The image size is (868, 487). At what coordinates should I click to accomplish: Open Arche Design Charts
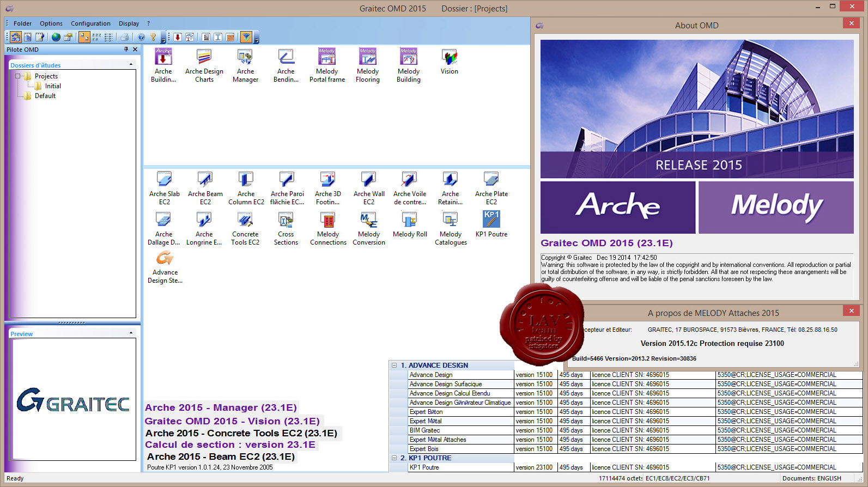(204, 65)
